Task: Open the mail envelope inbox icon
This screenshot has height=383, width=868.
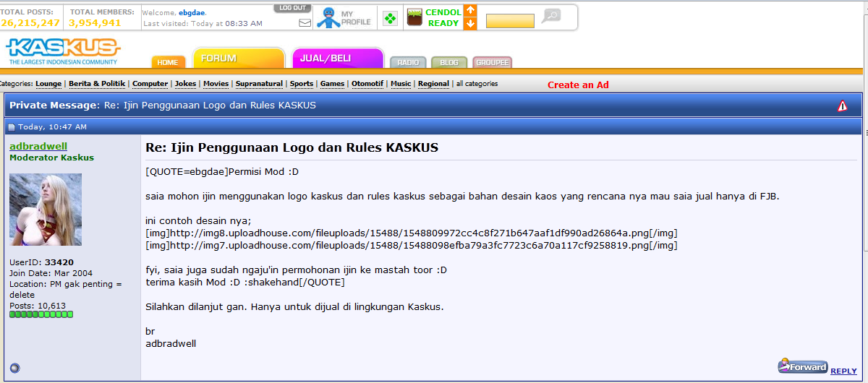Action: point(305,23)
